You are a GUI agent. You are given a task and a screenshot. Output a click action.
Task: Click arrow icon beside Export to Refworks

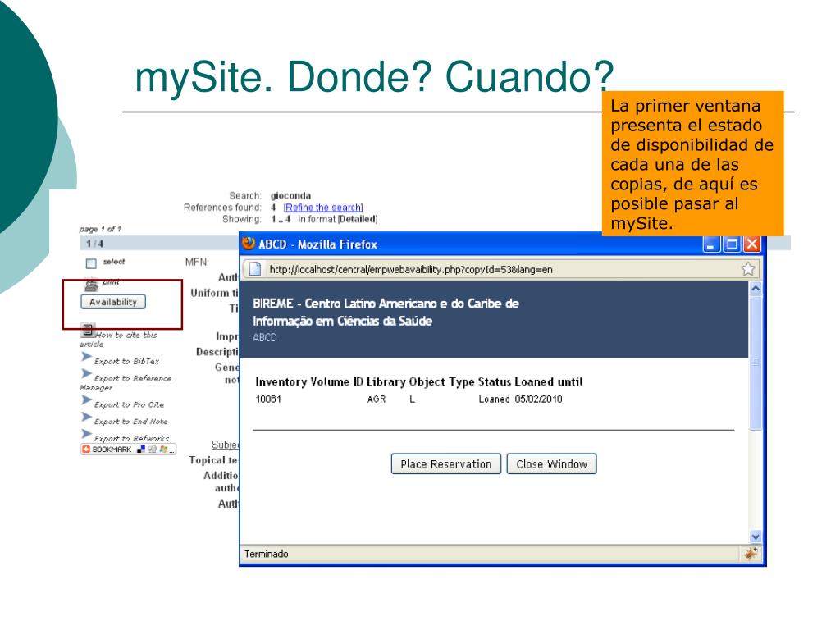pyautogui.click(x=86, y=434)
